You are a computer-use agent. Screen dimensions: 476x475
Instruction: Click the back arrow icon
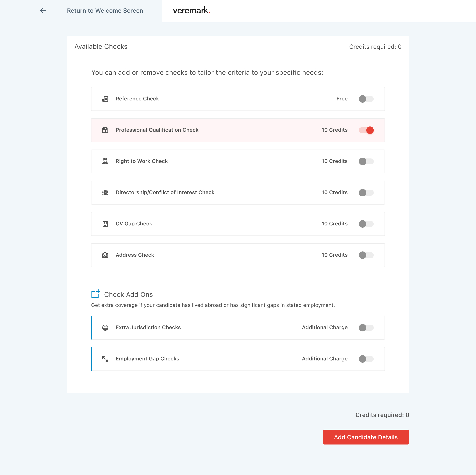(43, 11)
